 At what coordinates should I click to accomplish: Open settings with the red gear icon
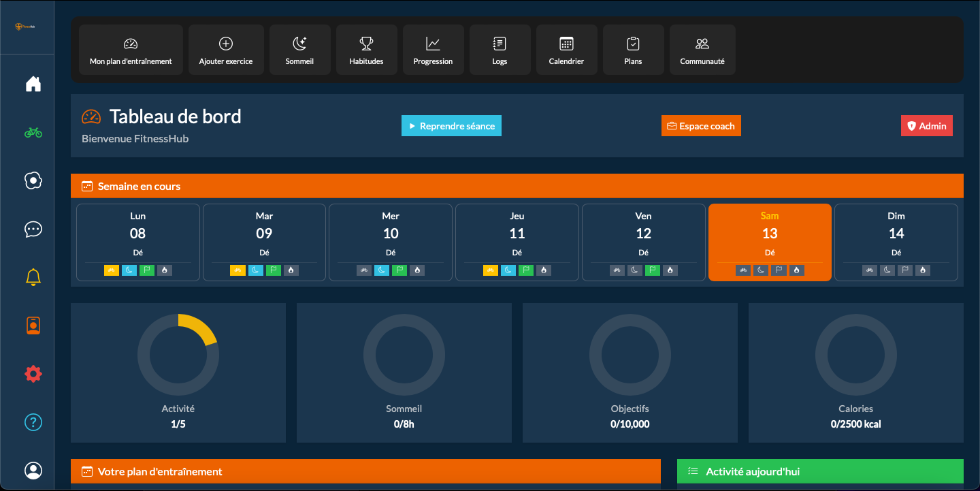click(x=33, y=373)
